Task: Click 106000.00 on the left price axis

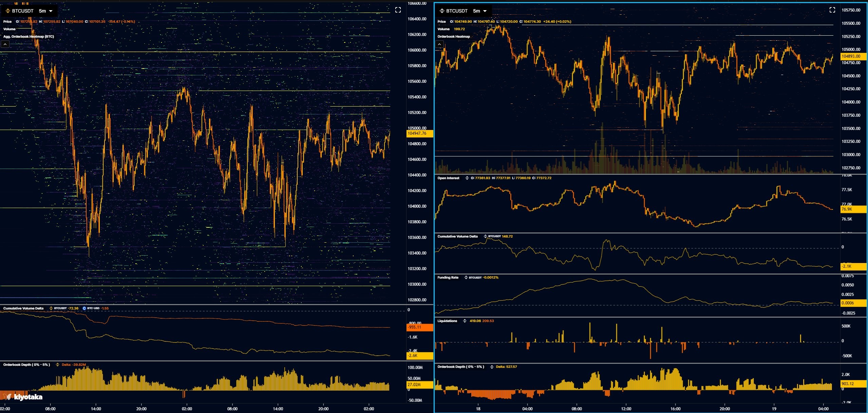Action: click(x=417, y=50)
